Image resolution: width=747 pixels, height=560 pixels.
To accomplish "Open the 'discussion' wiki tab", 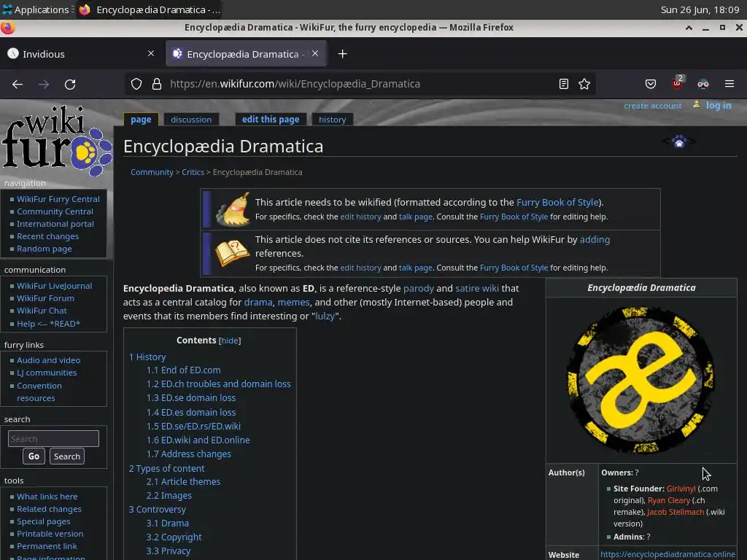I will point(191,120).
